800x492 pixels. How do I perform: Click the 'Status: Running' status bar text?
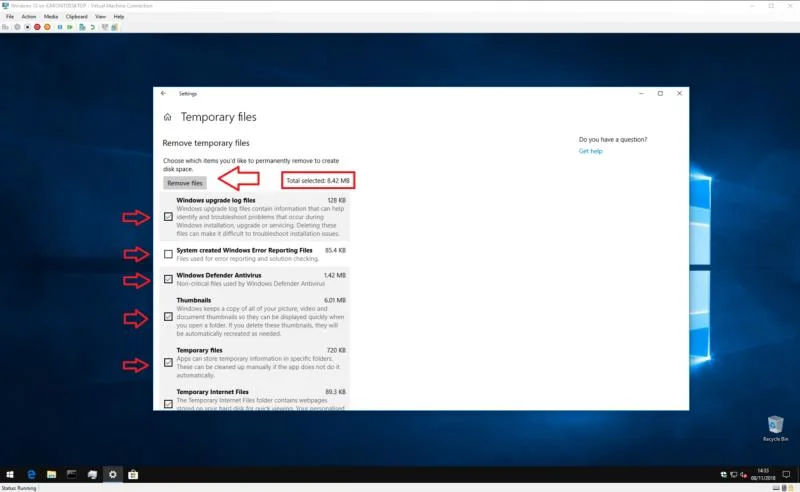tap(19, 488)
